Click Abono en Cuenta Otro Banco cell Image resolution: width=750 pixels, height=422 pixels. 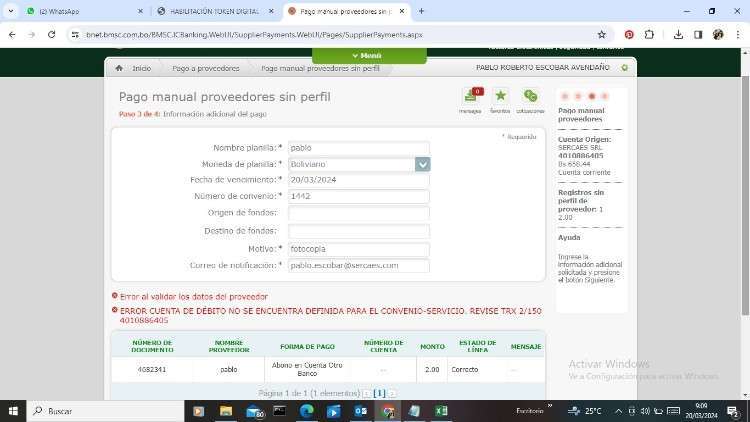point(307,369)
